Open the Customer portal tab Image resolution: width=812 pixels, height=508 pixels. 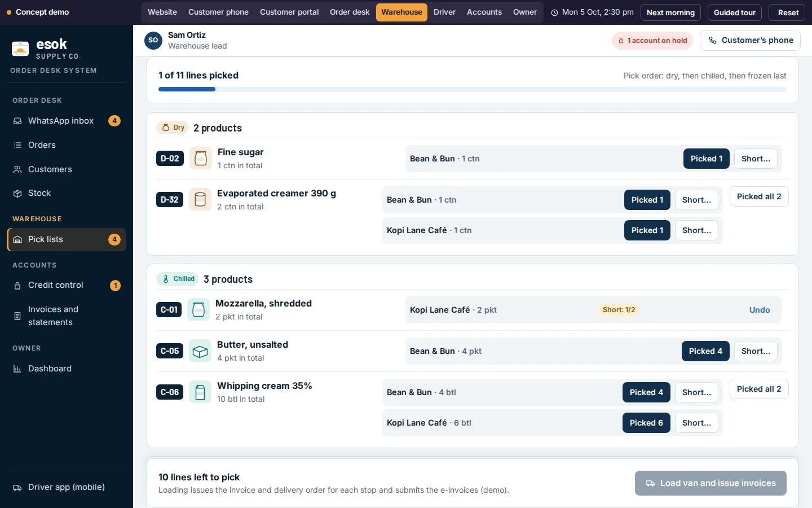289,12
